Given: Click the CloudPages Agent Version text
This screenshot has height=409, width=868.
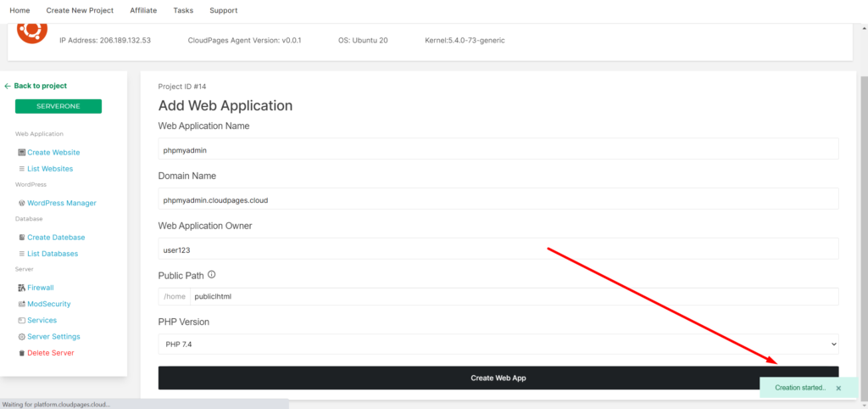Looking at the screenshot, I should click(245, 41).
